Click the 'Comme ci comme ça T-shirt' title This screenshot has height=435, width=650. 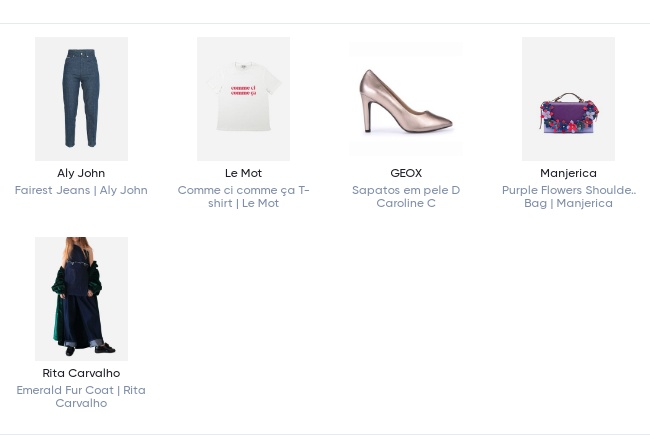click(243, 196)
